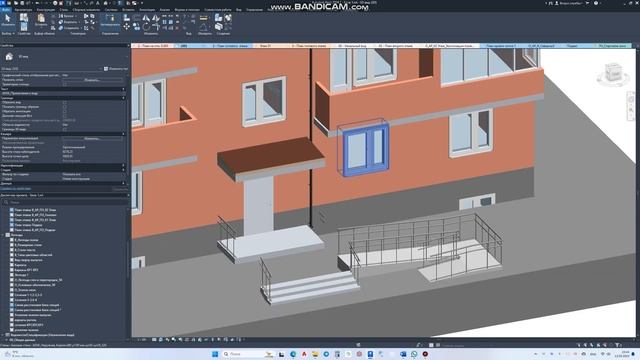Collapse the Phasing section in Properties

tap(123, 170)
